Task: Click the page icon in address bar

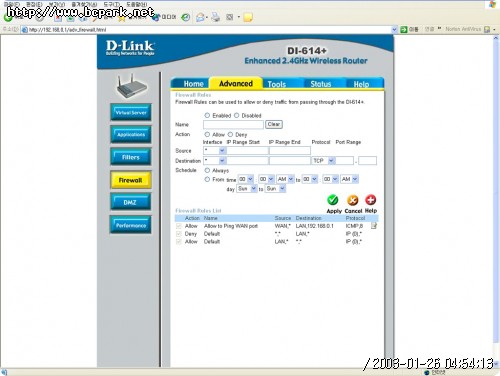Action: click(x=24, y=30)
